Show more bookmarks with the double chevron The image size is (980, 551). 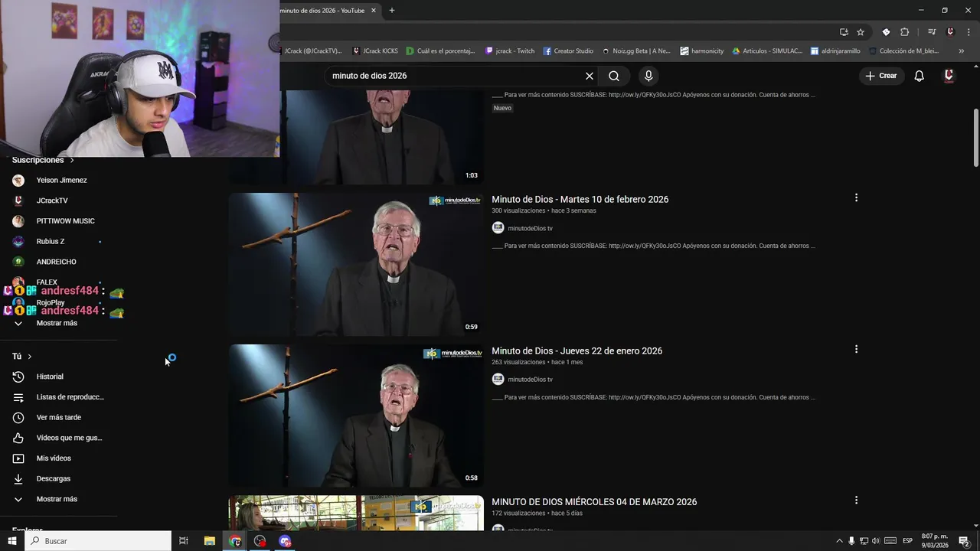(962, 51)
